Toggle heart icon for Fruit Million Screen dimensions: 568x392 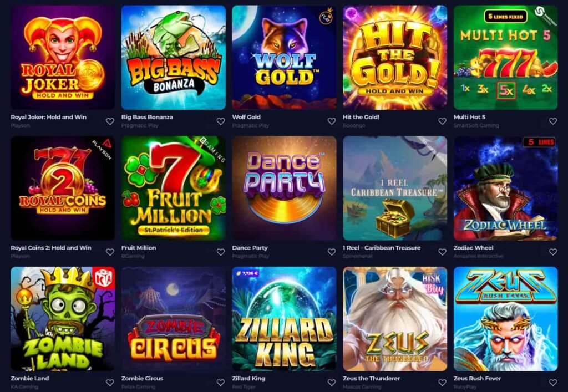tap(221, 252)
